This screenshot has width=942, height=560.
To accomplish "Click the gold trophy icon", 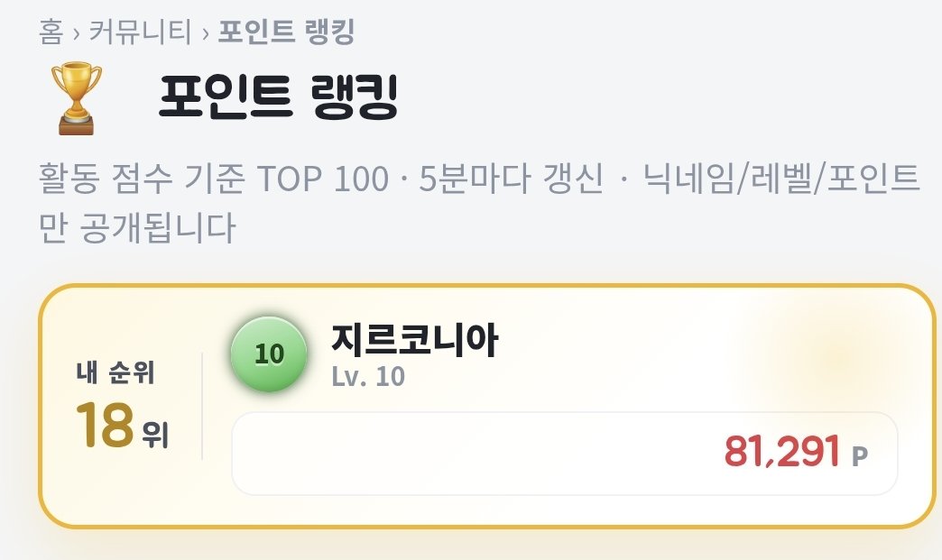I will coord(77,97).
